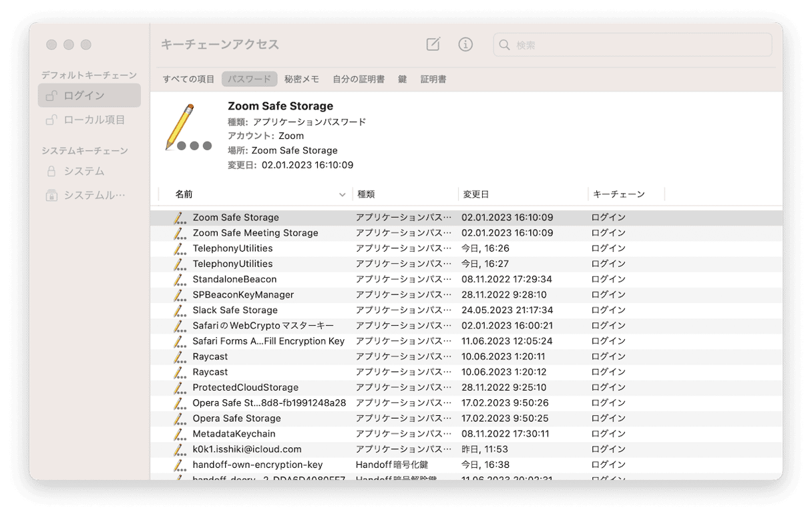
Task: Click the timestamp 昨日, 11:53
Action: [x=485, y=449]
